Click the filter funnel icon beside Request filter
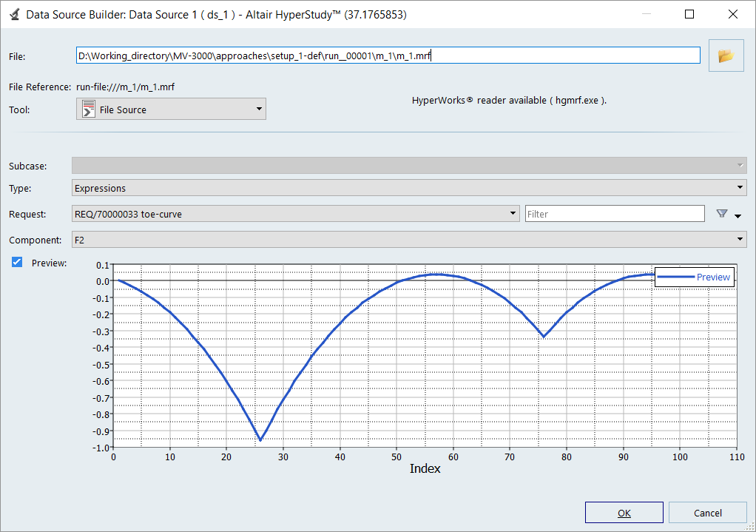756x532 pixels. pyautogui.click(x=721, y=213)
